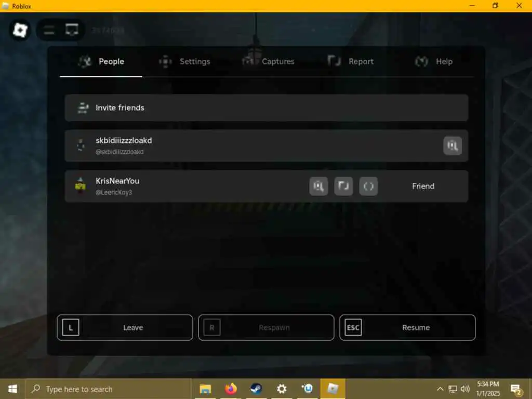This screenshot has width=532, height=399.
Task: Select the username text skbidiiizzzloakd
Action: point(124,140)
